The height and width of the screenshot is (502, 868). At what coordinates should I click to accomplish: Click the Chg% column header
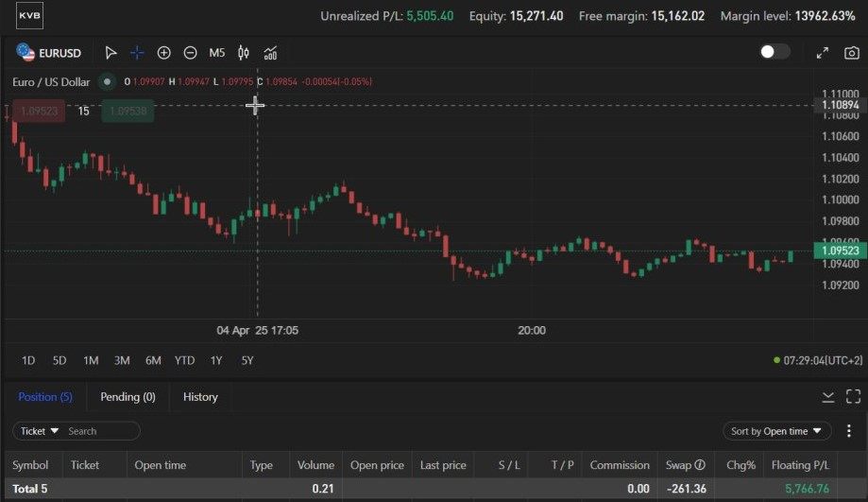pos(740,465)
